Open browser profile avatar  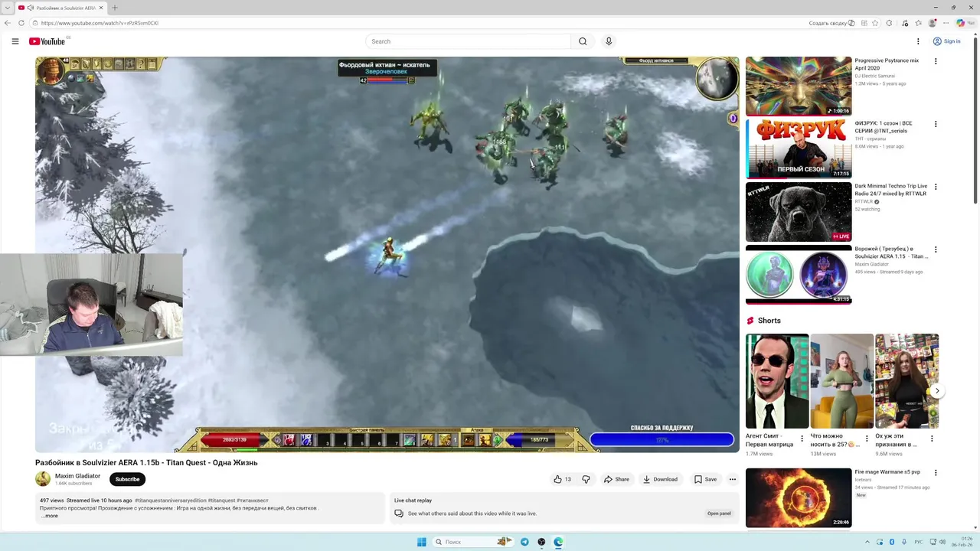(933, 23)
